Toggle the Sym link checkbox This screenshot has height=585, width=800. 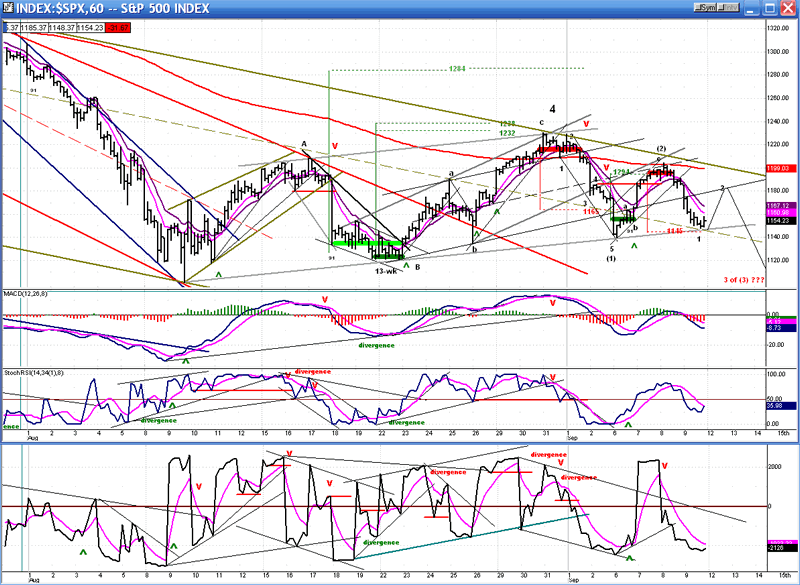coord(705,8)
